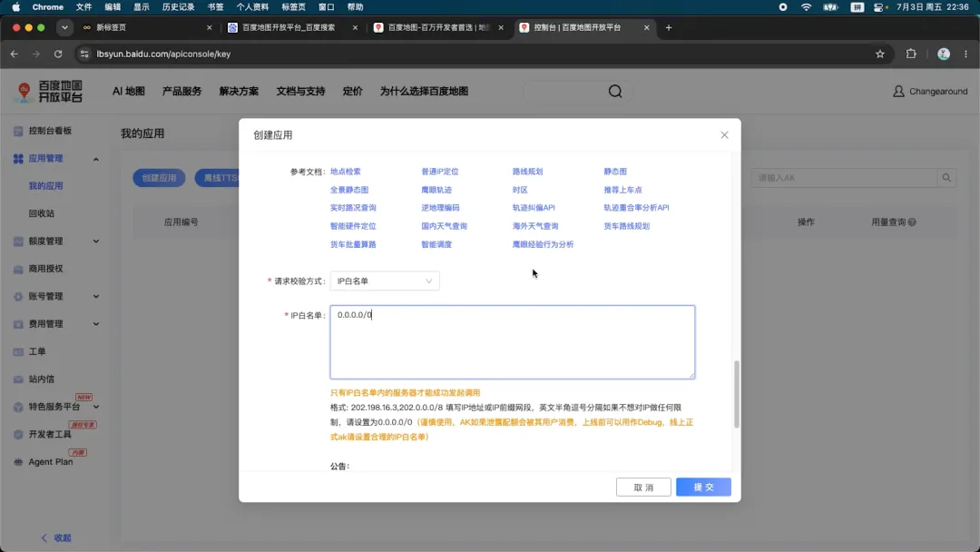
Task: Go back with the browser back arrow
Action: coord(14,54)
